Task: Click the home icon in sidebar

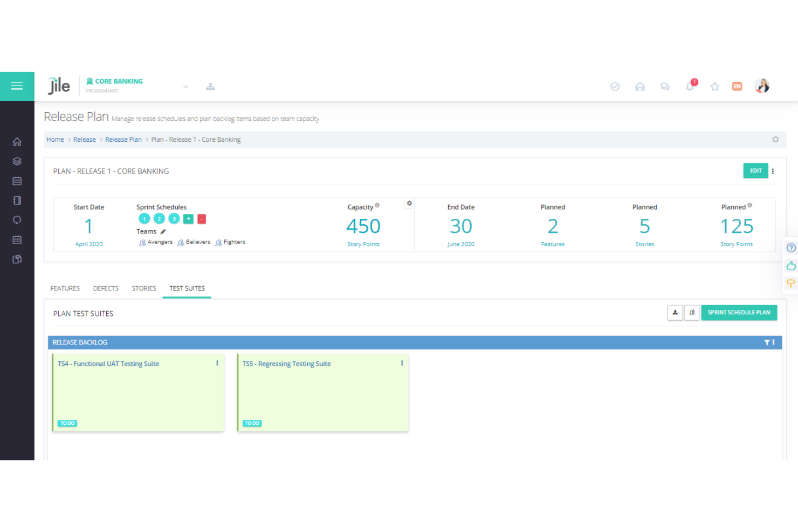Action: (17, 141)
